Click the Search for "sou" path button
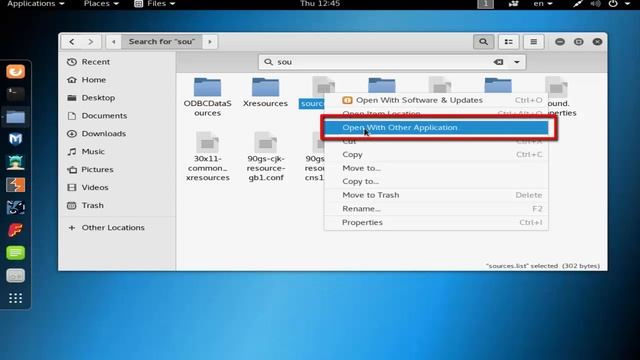The width and height of the screenshot is (640, 360). (x=162, y=42)
